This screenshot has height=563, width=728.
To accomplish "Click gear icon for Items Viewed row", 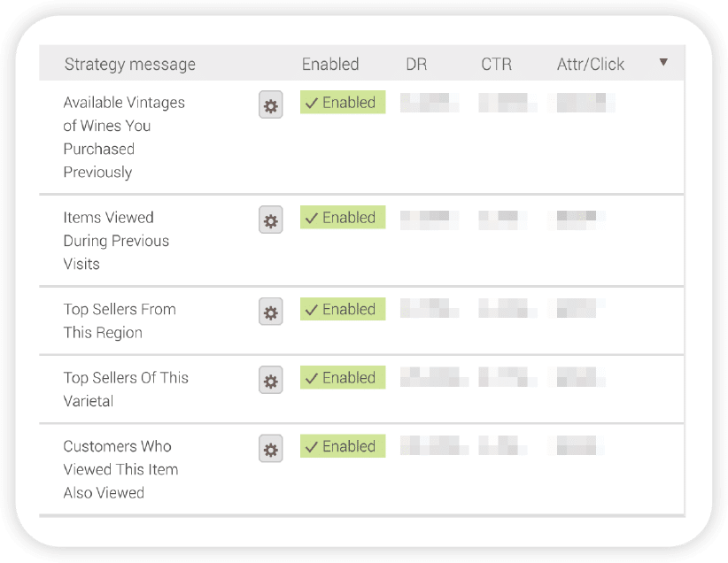I will (x=271, y=220).
